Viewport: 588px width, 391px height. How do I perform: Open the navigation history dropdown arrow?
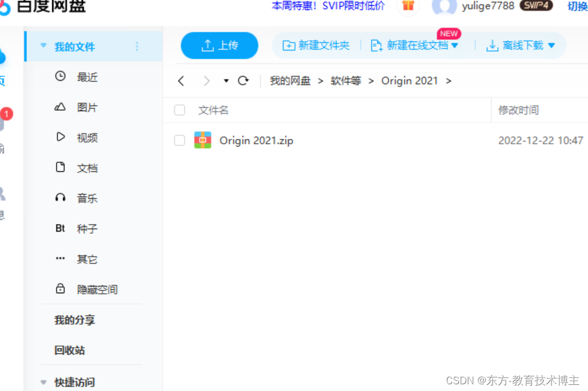point(226,81)
